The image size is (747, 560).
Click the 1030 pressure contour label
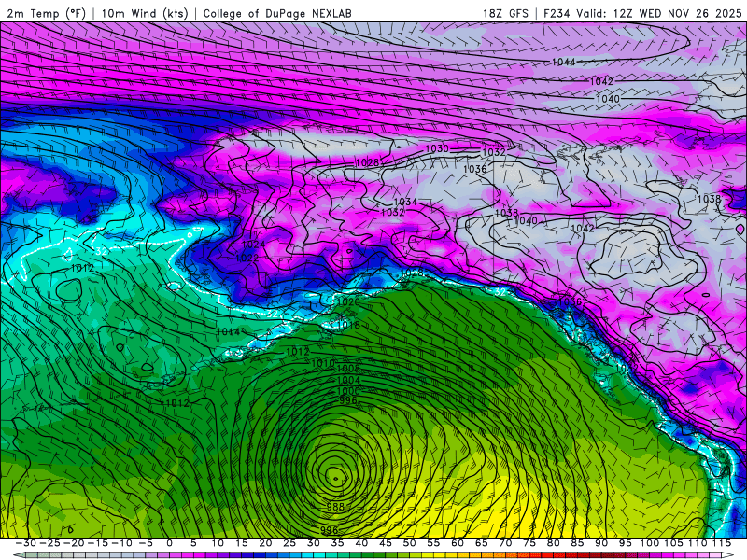(x=437, y=148)
